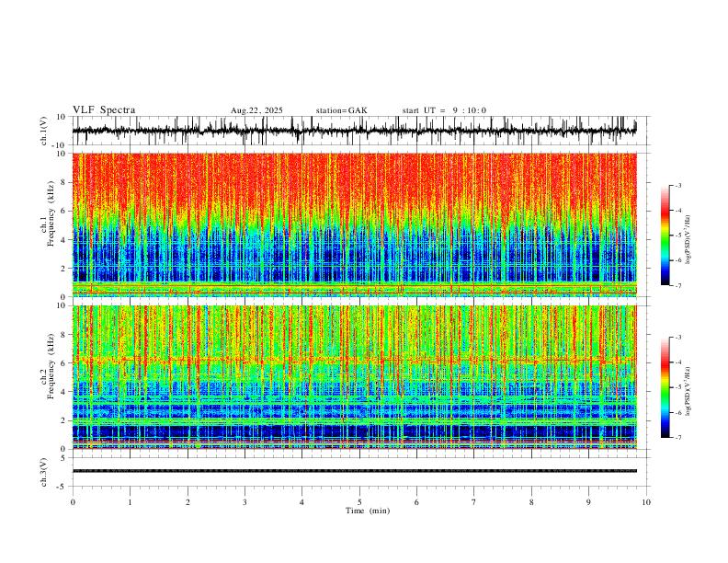
Task: Click the "-7" label on ch.2 color bar
Action: coord(677,437)
